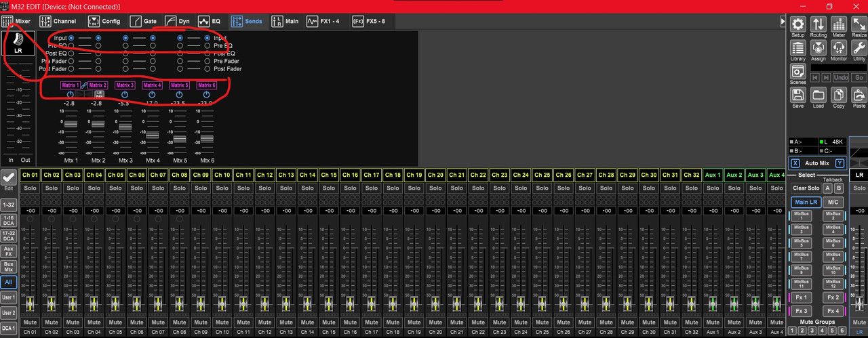Show the Aux FX layer
The width and height of the screenshot is (868, 338).
click(x=9, y=251)
